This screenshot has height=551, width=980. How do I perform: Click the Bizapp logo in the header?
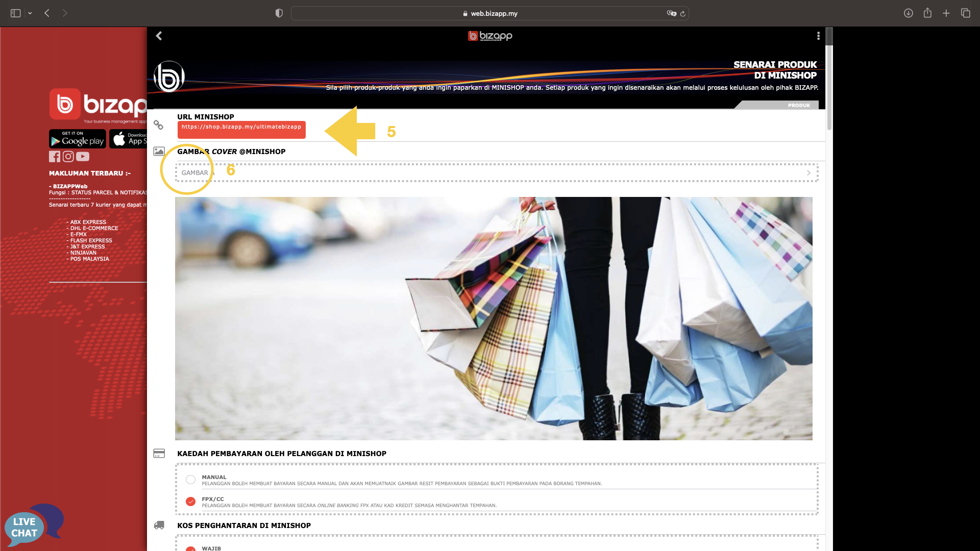490,36
